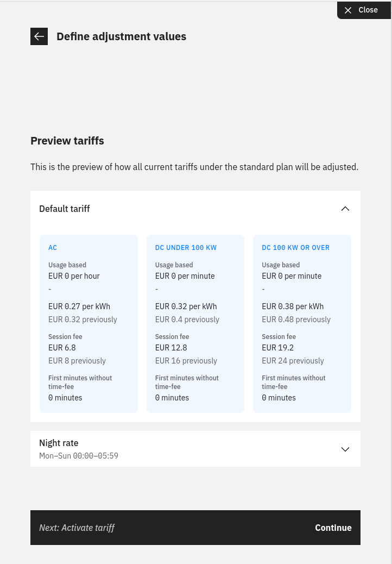Select the AC tariff card
Image resolution: width=392 pixels, height=564 pixels.
(88, 323)
